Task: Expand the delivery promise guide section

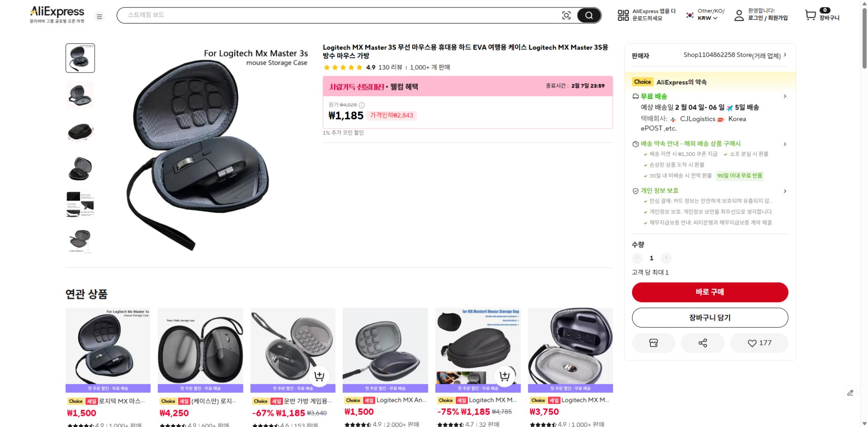Action: tap(785, 144)
